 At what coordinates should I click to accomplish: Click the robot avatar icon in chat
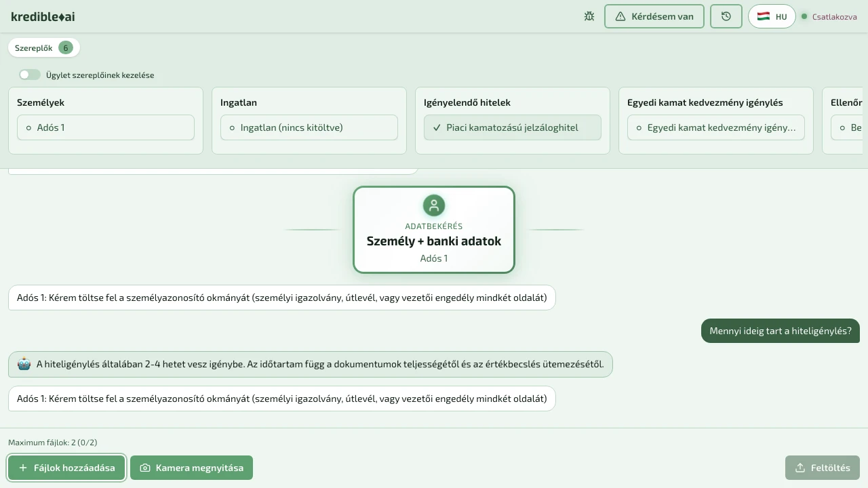[x=24, y=364]
